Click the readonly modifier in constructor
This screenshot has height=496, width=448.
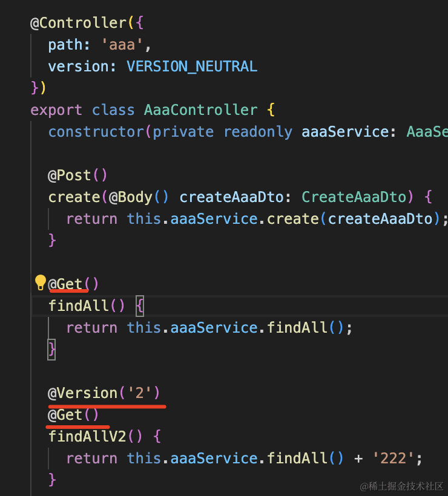[x=258, y=132]
